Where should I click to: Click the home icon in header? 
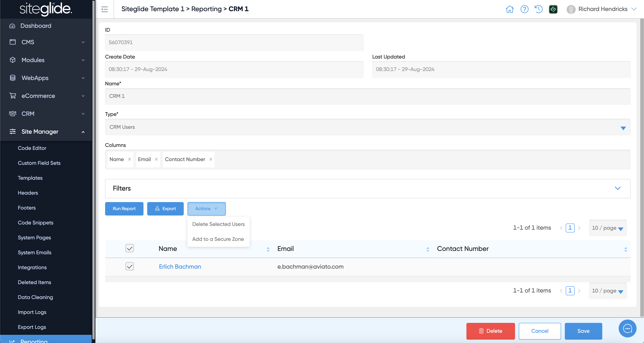(509, 9)
